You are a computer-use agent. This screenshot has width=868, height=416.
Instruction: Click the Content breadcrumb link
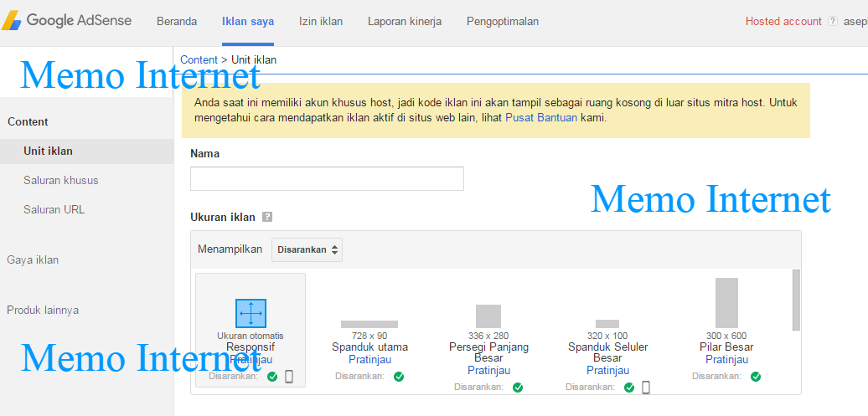tap(199, 59)
